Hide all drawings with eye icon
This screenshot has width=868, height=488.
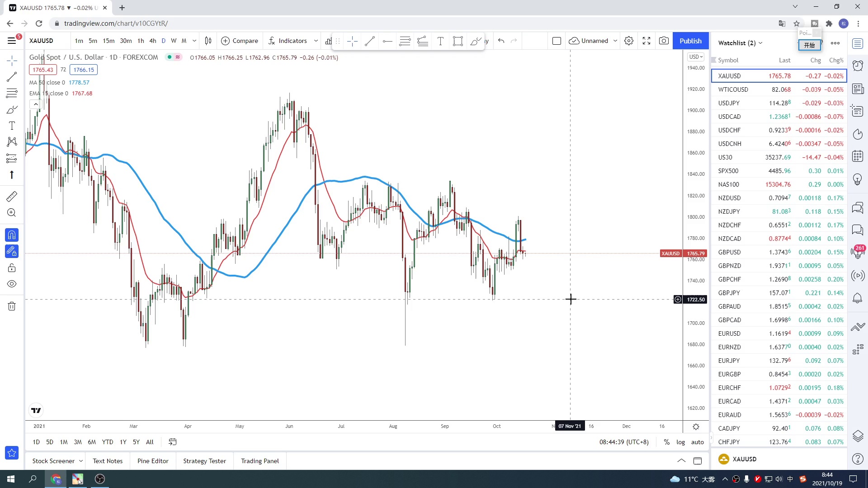coord(12,284)
